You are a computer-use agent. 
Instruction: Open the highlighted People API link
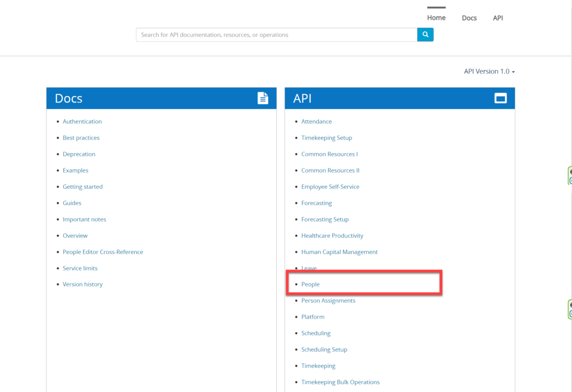[x=311, y=284]
